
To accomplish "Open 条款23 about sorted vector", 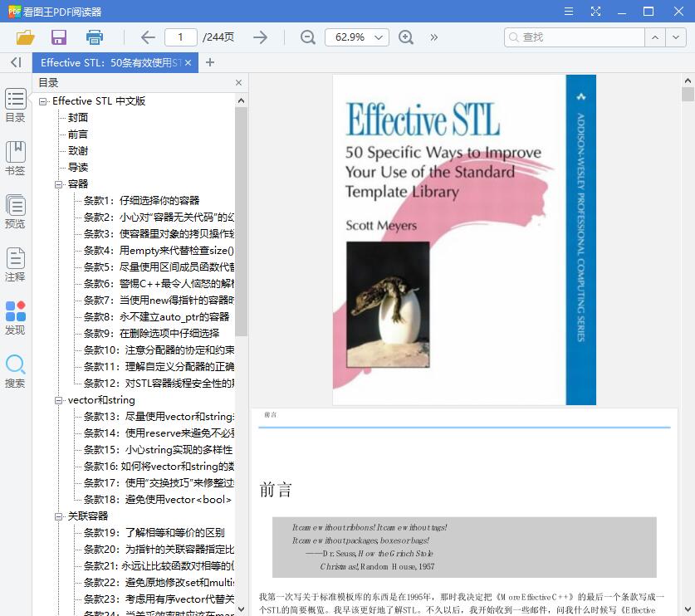I will [159, 599].
